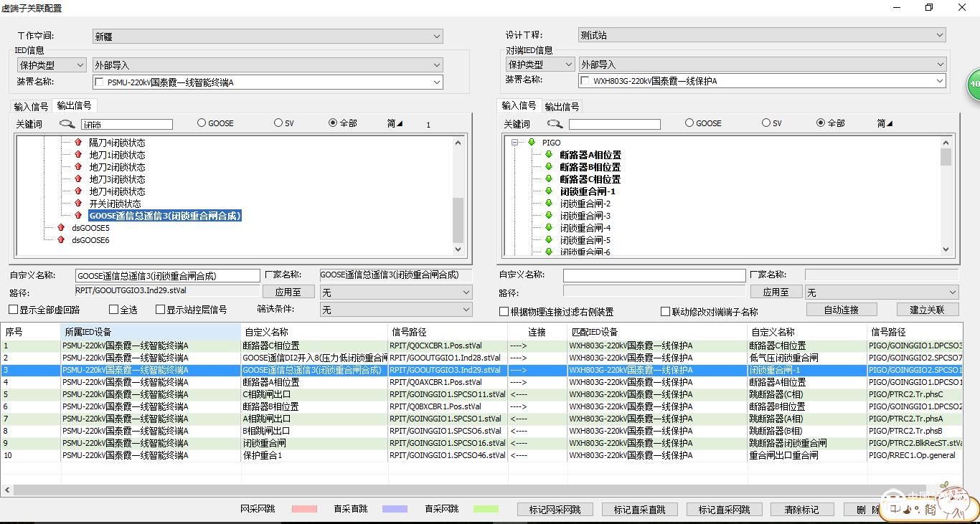980x524 pixels.
Task: Click red arrow icon beside 开关闭锁状态
Action: click(78, 204)
